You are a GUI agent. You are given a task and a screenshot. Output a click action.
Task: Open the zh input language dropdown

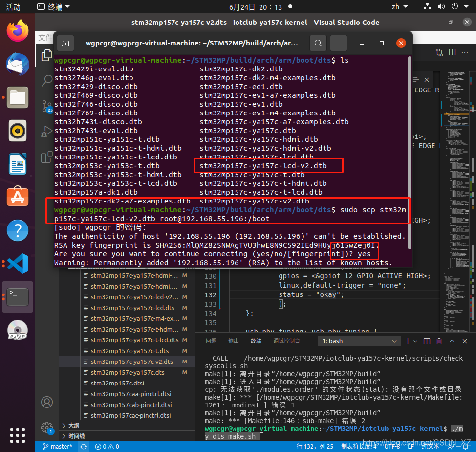(x=399, y=7)
